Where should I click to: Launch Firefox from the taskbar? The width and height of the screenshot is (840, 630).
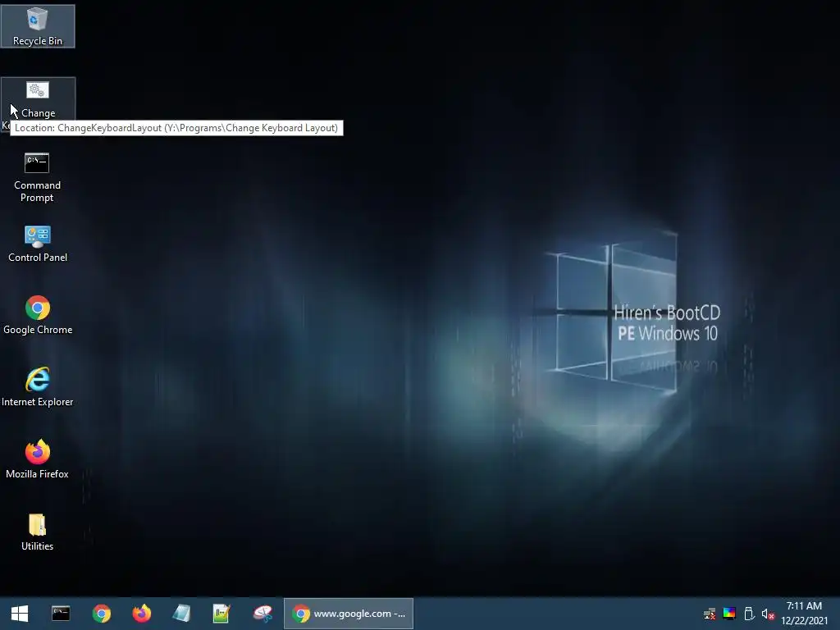[141, 614]
